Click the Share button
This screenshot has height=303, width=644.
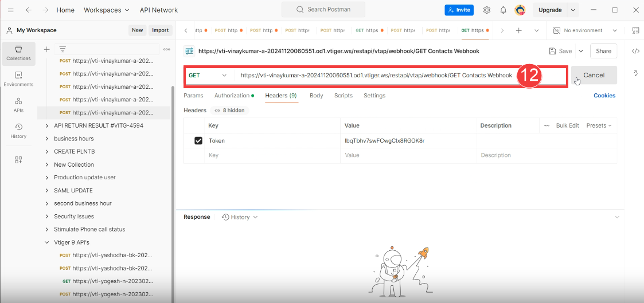pos(603,51)
